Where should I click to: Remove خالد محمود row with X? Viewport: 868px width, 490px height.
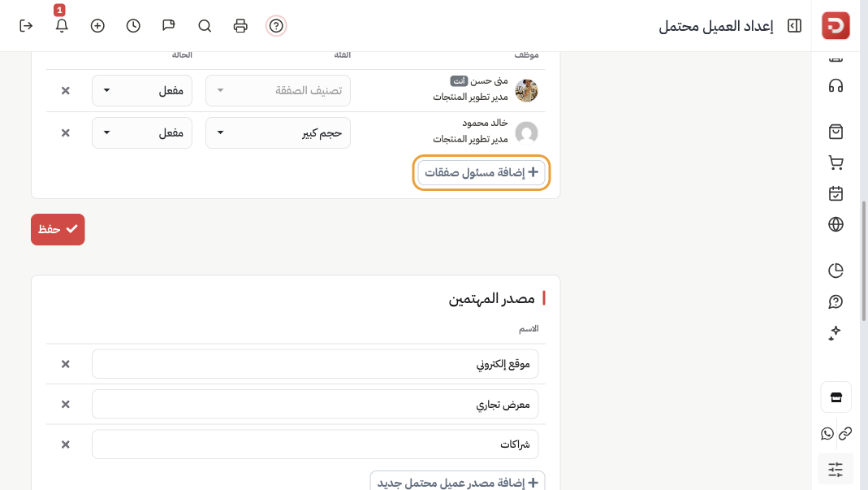coord(65,132)
